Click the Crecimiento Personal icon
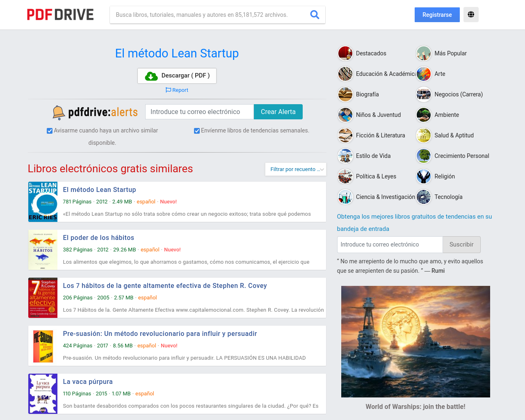The image size is (525, 420). click(424, 156)
